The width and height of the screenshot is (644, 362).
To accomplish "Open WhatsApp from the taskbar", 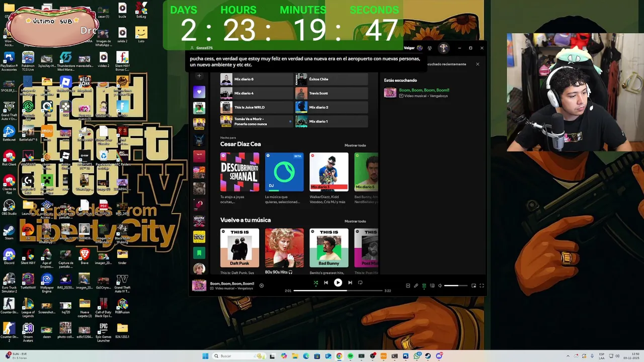I will pos(417,356).
